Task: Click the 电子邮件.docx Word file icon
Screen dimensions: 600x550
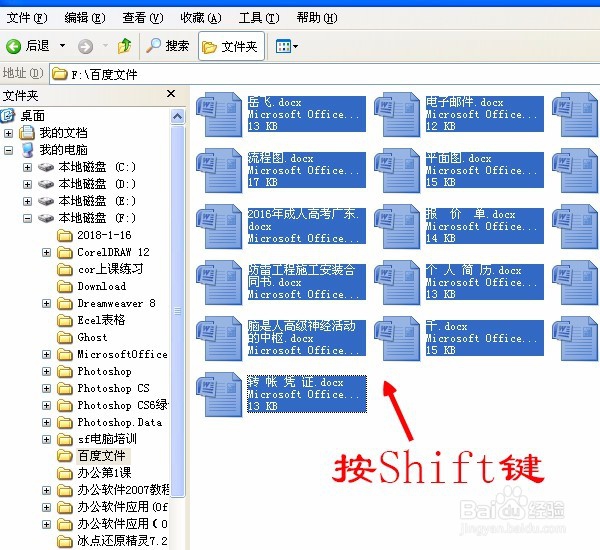Action: (397, 114)
